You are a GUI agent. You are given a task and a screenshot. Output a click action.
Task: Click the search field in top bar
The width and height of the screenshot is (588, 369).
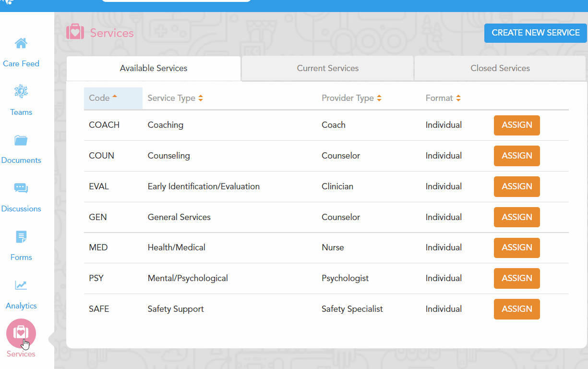pos(176,1)
